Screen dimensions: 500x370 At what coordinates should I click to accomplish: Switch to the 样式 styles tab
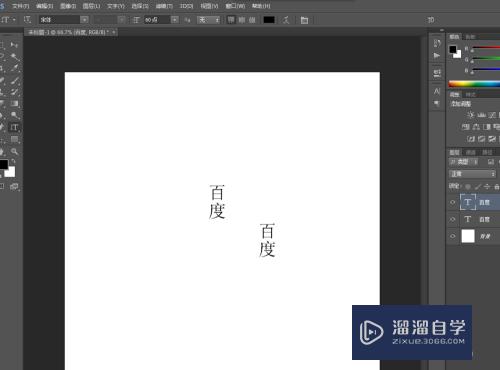[470, 95]
